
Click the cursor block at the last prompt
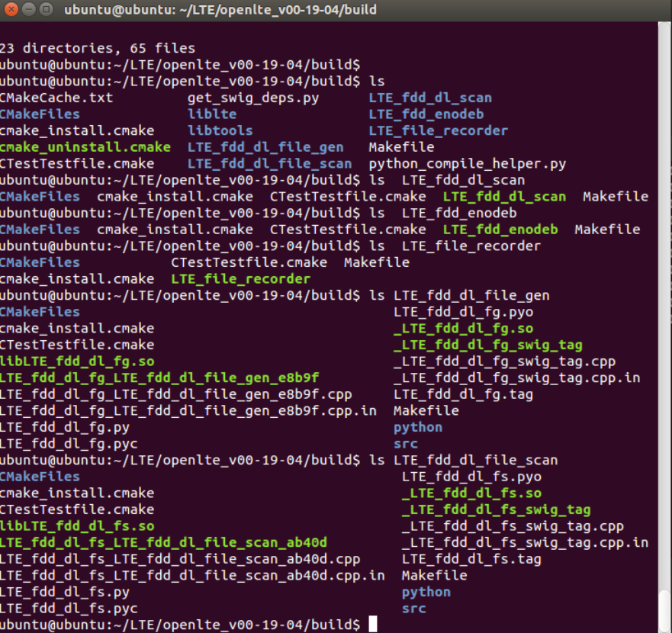pos(372,625)
